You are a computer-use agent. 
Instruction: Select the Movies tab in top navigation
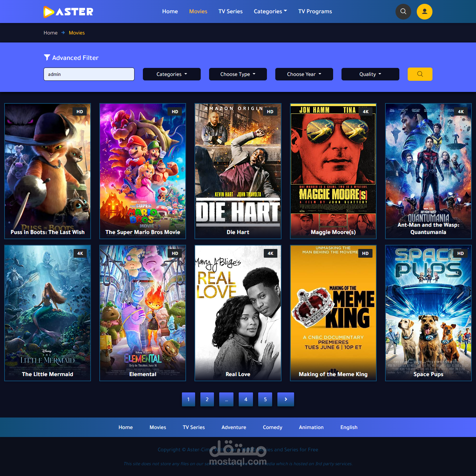pos(198,11)
